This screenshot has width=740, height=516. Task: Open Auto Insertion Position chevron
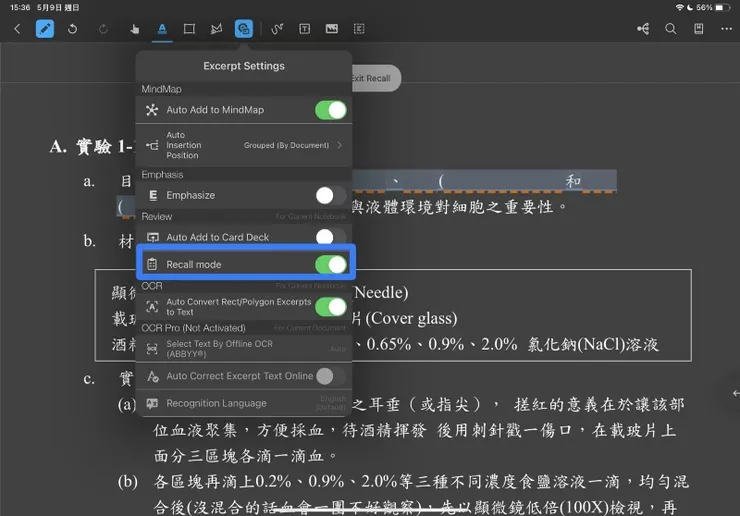[339, 145]
